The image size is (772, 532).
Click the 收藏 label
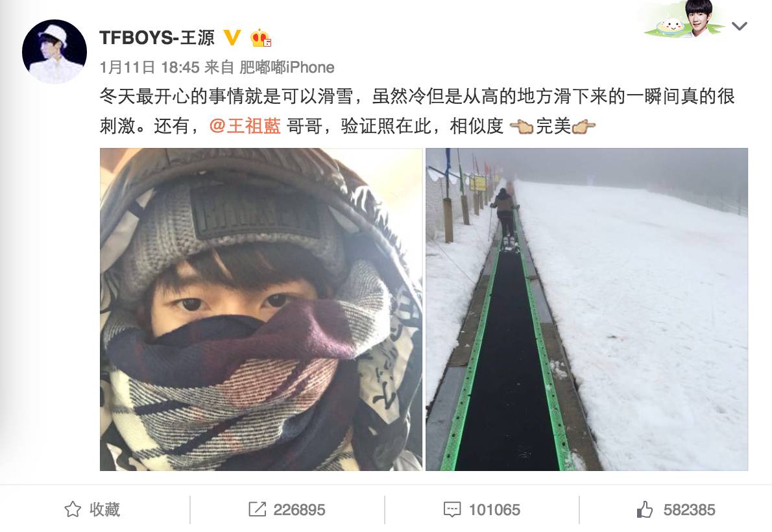click(105, 509)
